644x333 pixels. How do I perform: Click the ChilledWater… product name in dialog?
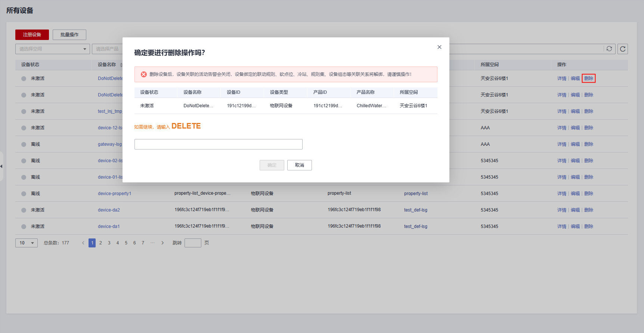(372, 106)
